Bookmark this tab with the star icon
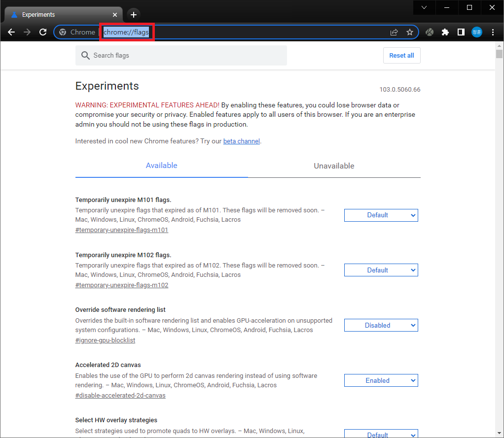Screen dimensions: 504x438 pyautogui.click(x=409, y=32)
